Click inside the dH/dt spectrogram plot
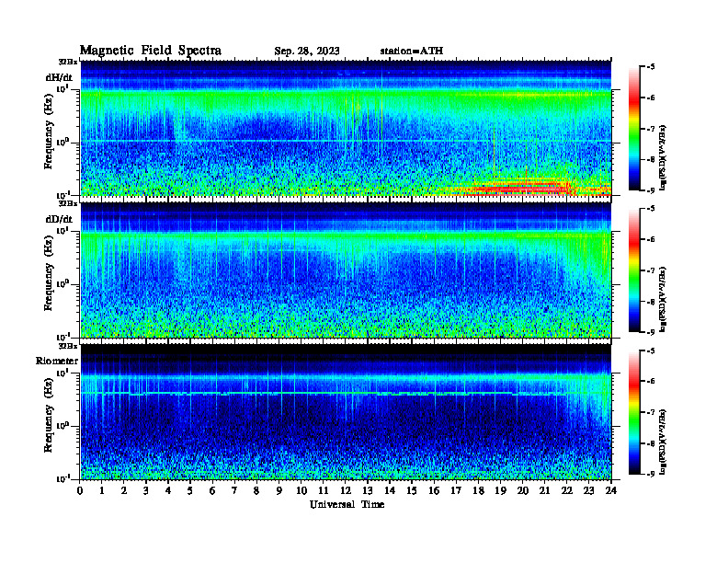 (x=346, y=128)
